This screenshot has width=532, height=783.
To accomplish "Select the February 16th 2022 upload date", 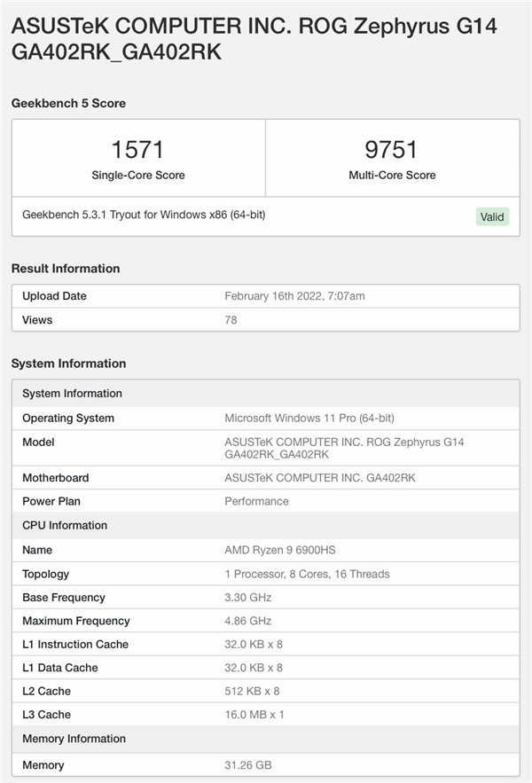I will 294,296.
